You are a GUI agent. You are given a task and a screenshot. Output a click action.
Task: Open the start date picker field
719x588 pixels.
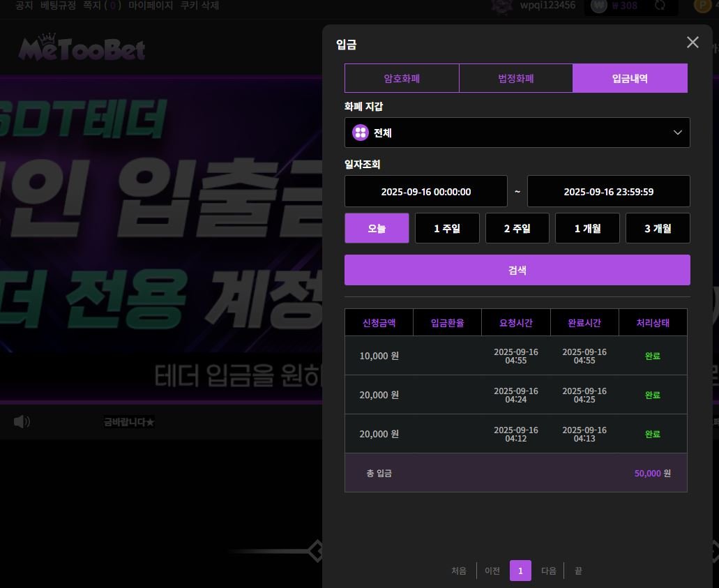[x=426, y=191]
